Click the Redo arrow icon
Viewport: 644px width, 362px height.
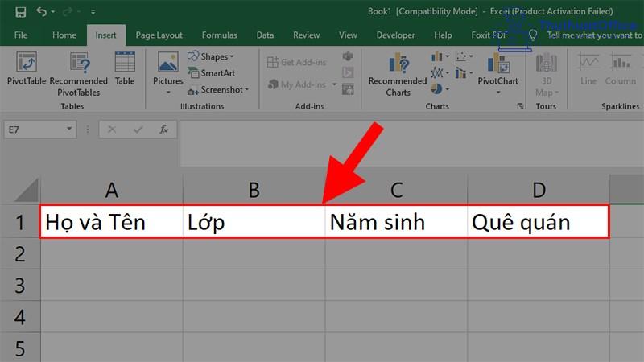click(x=68, y=12)
